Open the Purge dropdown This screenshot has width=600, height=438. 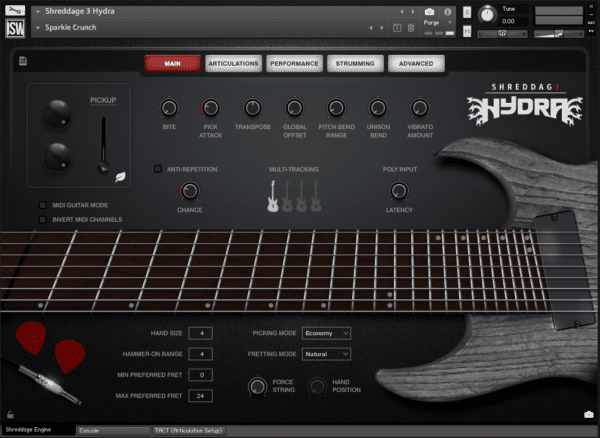pos(439,23)
